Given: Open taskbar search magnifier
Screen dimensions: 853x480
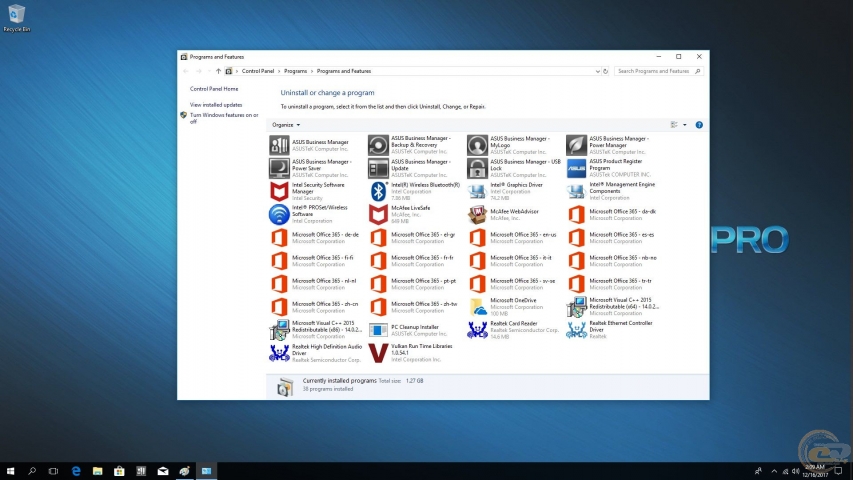Looking at the screenshot, I should 32,471.
